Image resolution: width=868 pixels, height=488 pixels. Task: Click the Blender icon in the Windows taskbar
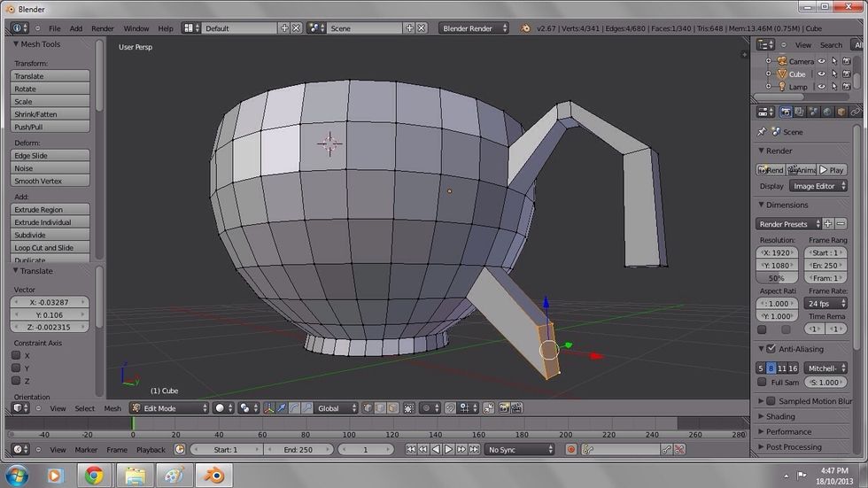[x=213, y=476]
